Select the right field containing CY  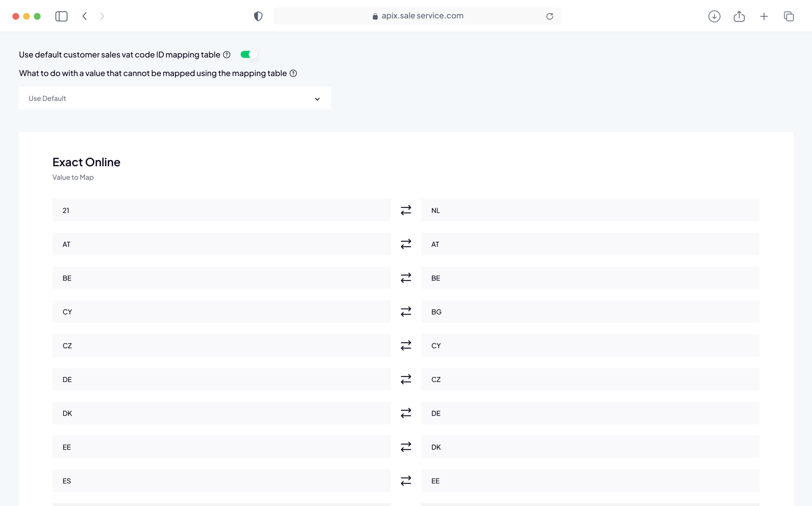590,345
